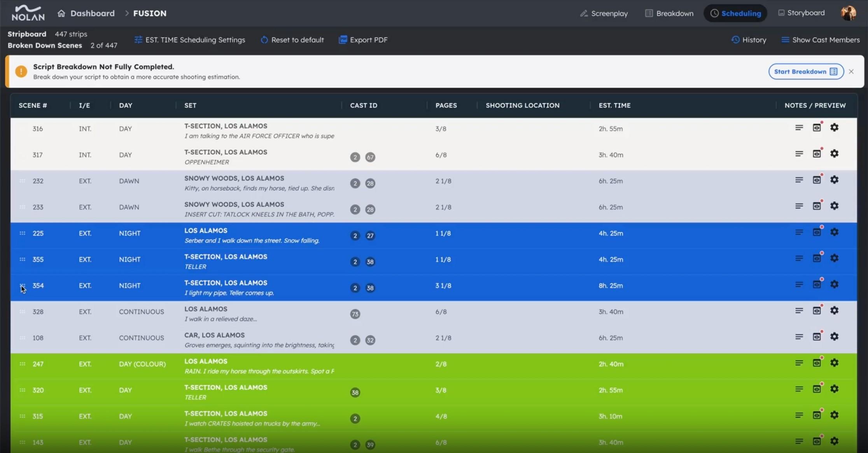Switch to the Breakdown tab
The width and height of the screenshot is (868, 453).
669,14
